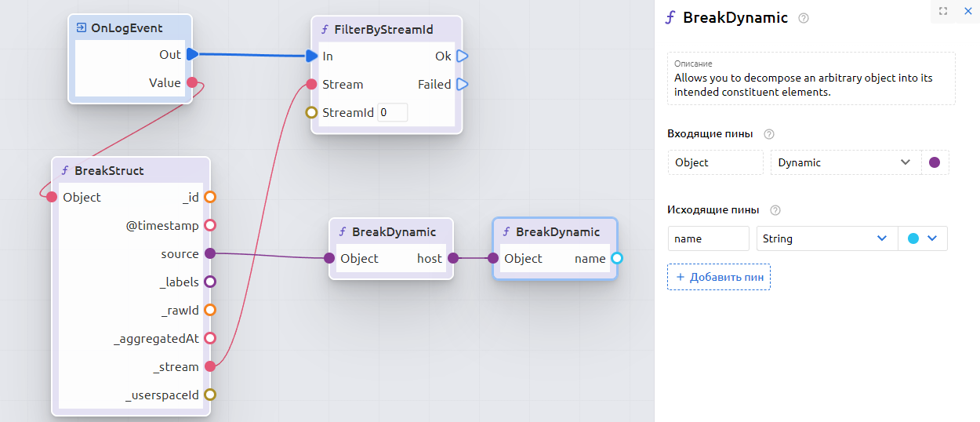Click the _labels output pin circle

(x=209, y=282)
